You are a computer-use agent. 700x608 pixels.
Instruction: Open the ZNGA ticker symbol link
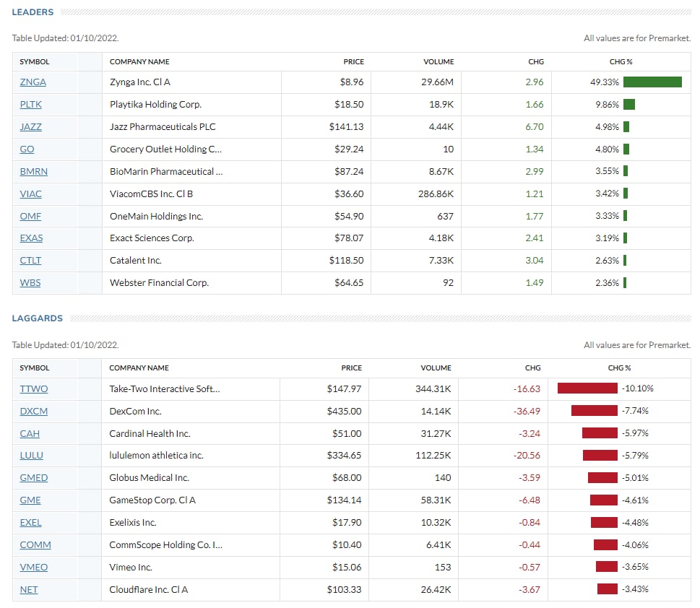click(33, 82)
